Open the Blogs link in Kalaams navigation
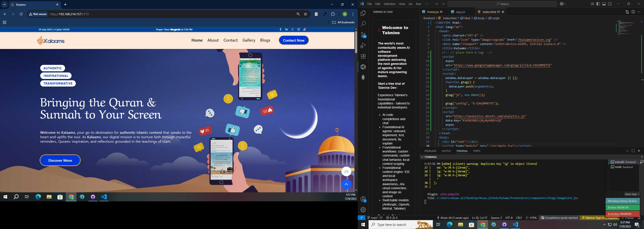Viewport: 644px width, 229px height. click(x=265, y=40)
